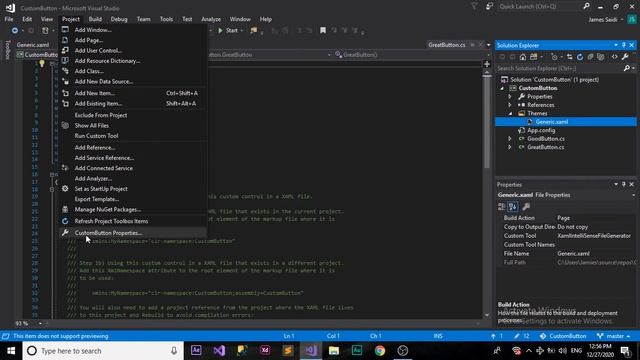
Task: Open the Start button dropdown arrow
Action: click(242, 31)
